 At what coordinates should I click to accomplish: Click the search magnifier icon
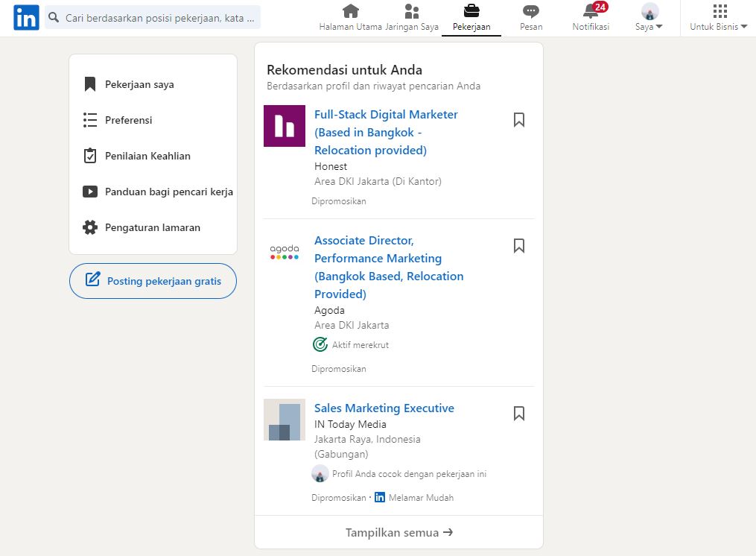(54, 18)
